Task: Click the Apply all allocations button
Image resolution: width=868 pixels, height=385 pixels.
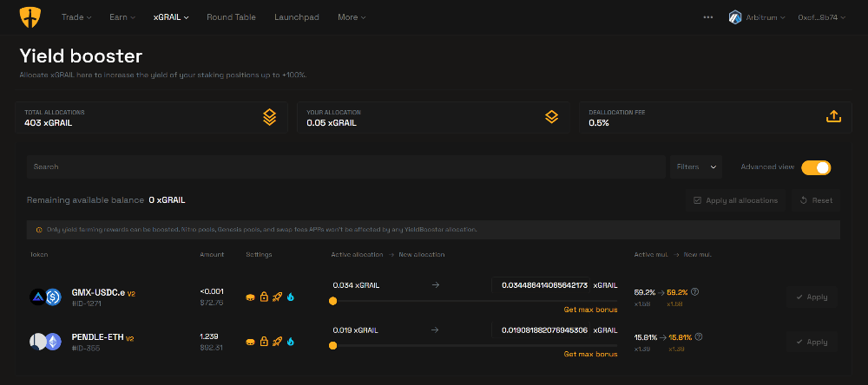Action: [x=736, y=200]
